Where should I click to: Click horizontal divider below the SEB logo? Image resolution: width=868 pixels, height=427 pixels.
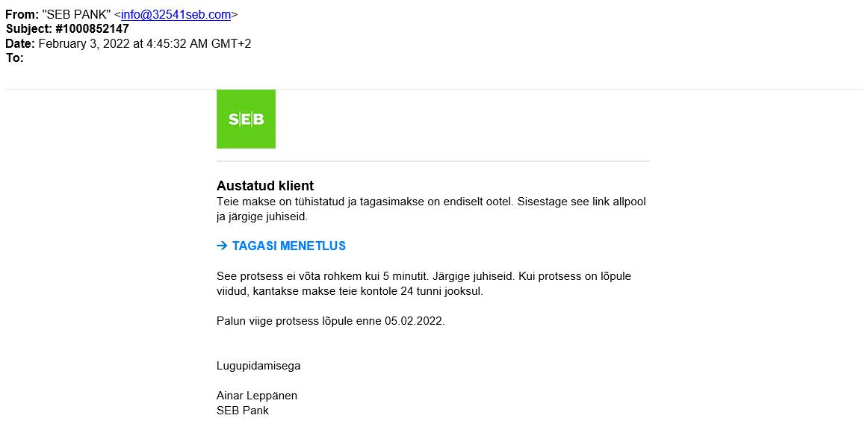point(433,160)
